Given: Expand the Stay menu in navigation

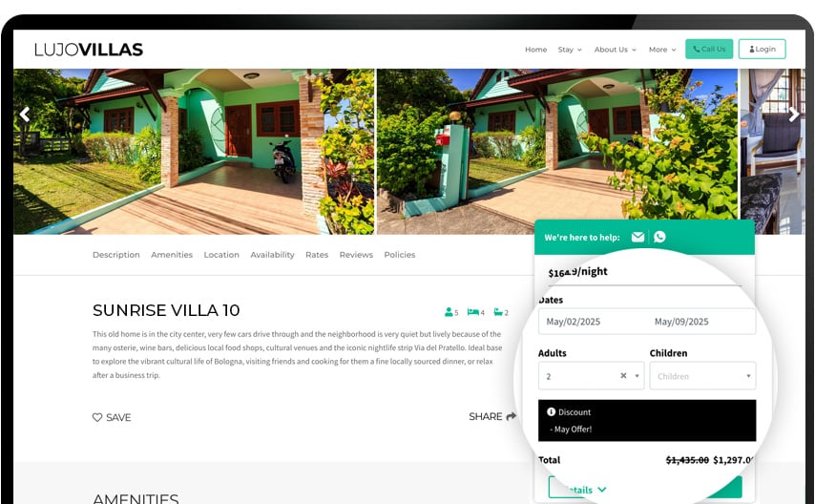Looking at the screenshot, I should [570, 50].
